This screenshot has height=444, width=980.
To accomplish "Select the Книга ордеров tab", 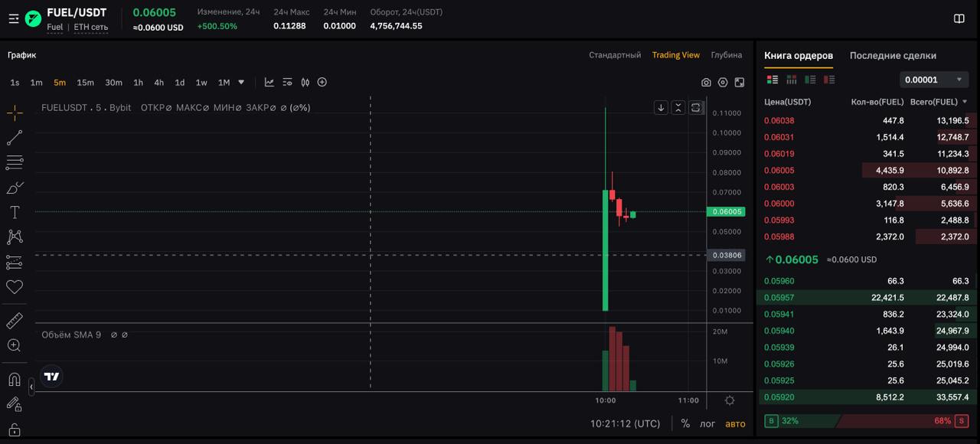I will [799, 55].
